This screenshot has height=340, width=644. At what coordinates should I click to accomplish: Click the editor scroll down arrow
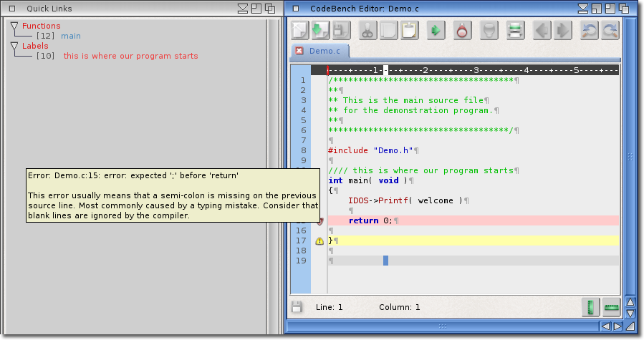(x=630, y=314)
